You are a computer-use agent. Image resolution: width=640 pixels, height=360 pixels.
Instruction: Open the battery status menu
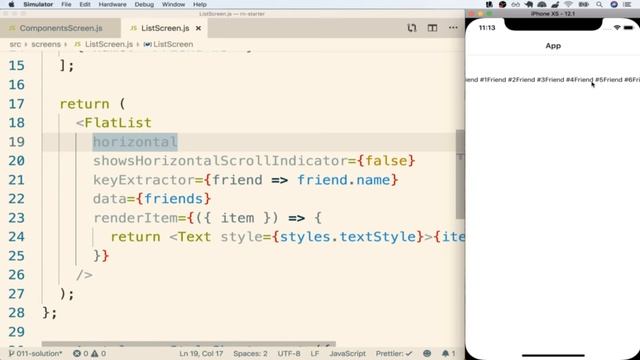(584, 4)
